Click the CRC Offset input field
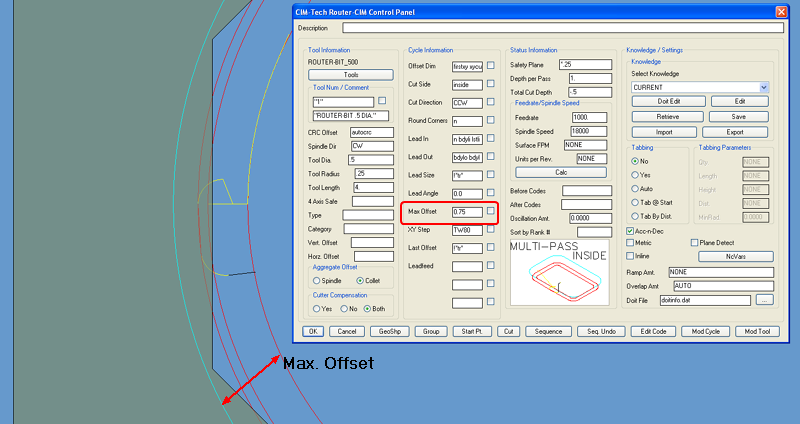The height and width of the screenshot is (424, 800). pos(372,133)
